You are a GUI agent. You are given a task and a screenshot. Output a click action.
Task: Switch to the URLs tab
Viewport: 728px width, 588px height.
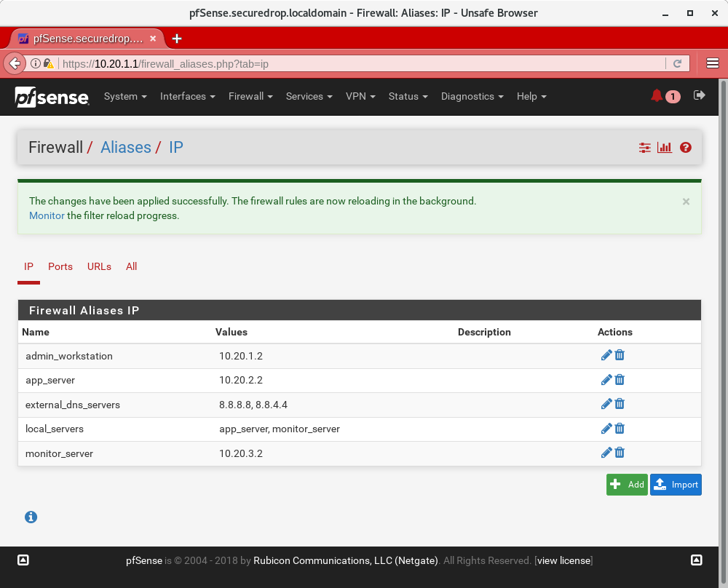coord(99,266)
